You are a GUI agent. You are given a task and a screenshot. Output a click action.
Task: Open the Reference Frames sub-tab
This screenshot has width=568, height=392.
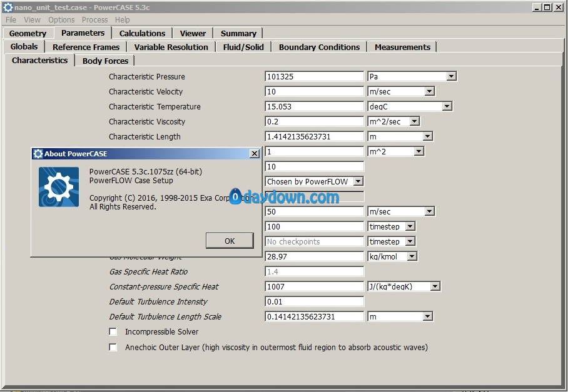[x=86, y=47]
